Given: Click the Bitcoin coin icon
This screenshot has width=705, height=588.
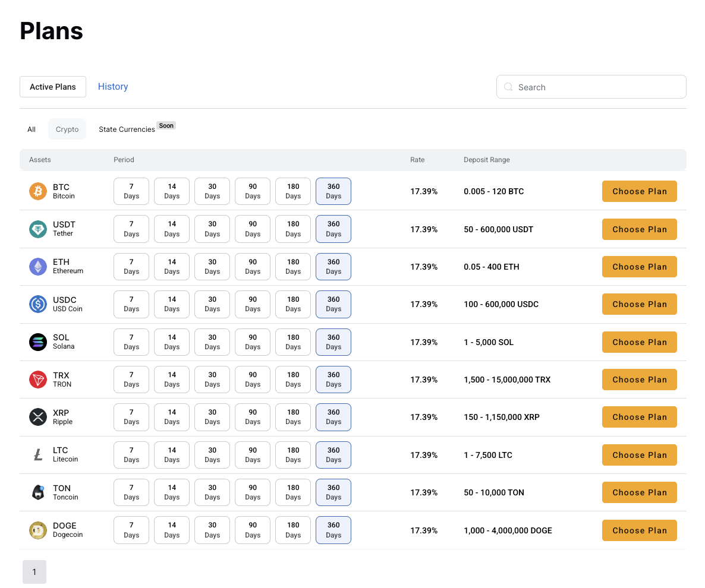Looking at the screenshot, I should [38, 191].
